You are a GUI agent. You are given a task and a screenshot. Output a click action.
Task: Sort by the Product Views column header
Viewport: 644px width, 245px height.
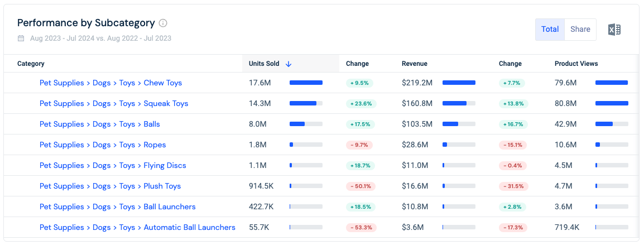pos(576,64)
